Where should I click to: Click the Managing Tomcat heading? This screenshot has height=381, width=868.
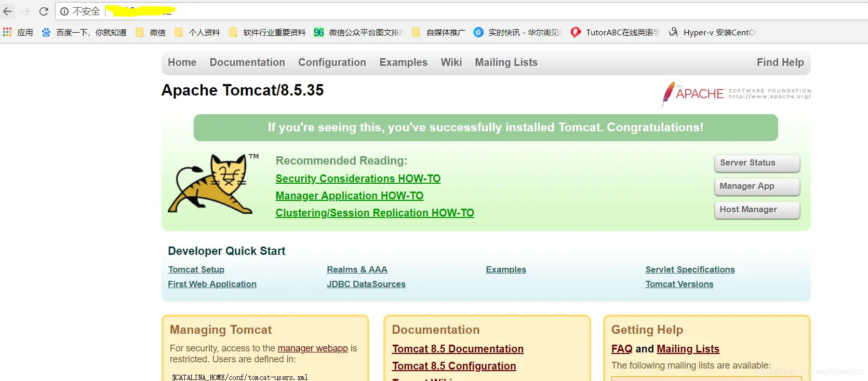point(221,330)
